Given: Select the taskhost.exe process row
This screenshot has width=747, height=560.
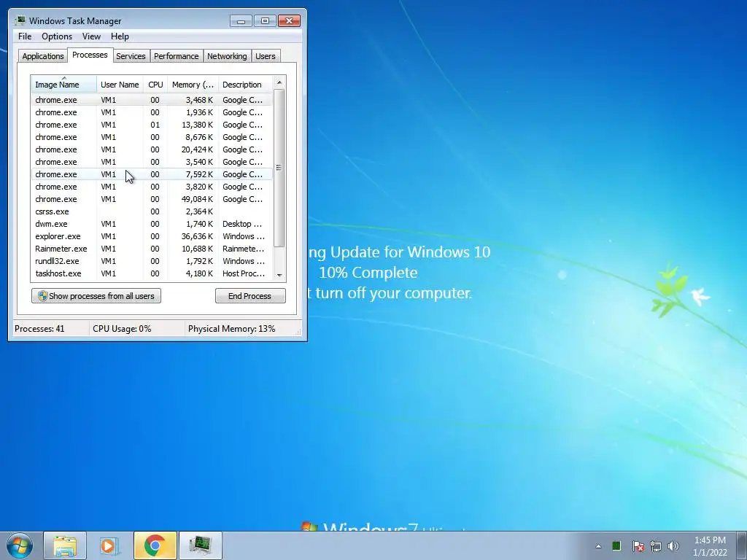Looking at the screenshot, I should click(152, 273).
